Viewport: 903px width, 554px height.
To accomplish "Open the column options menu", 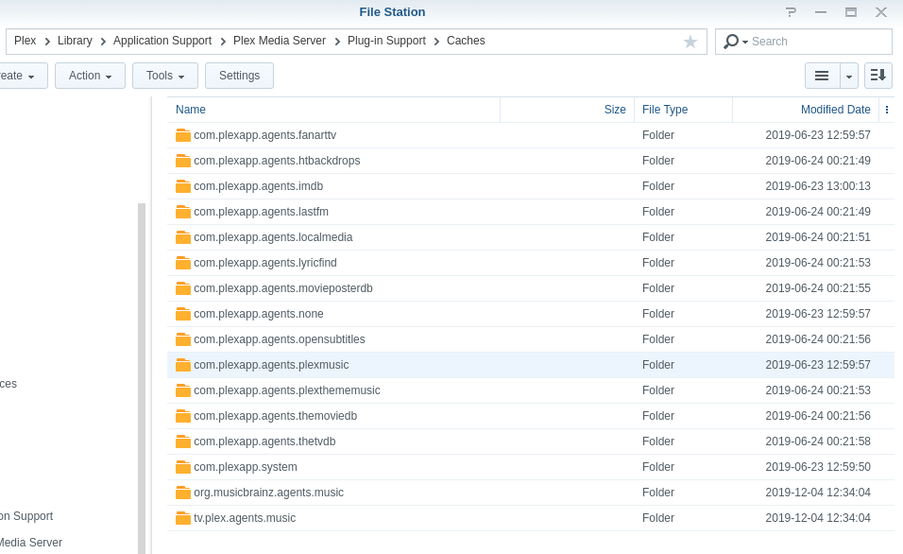I will tap(887, 110).
